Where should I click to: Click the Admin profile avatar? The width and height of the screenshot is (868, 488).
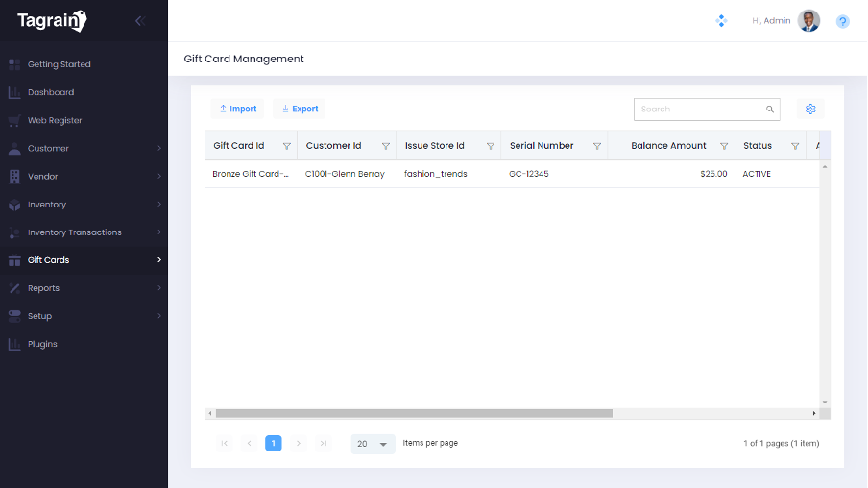coord(808,21)
